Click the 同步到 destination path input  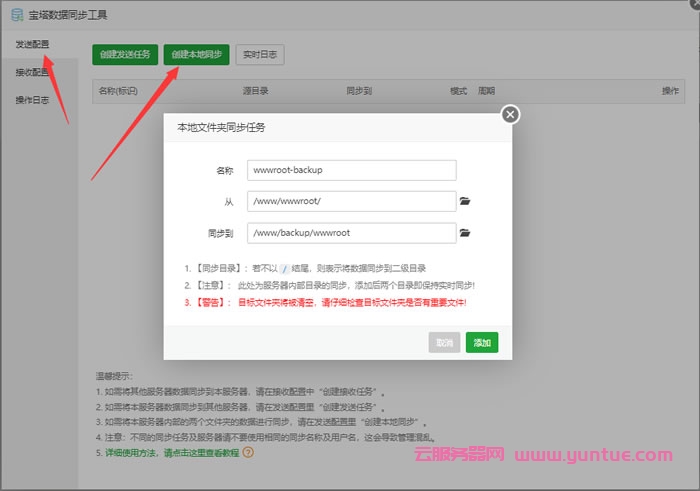click(351, 233)
